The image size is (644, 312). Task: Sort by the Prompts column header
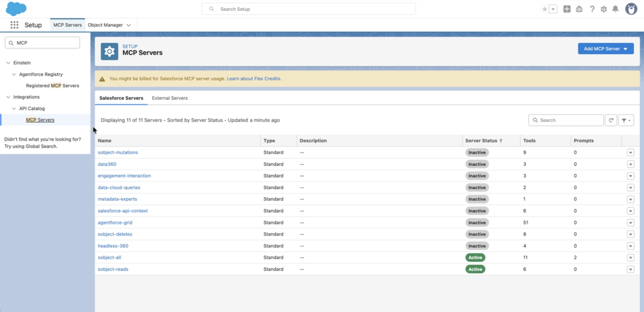584,141
